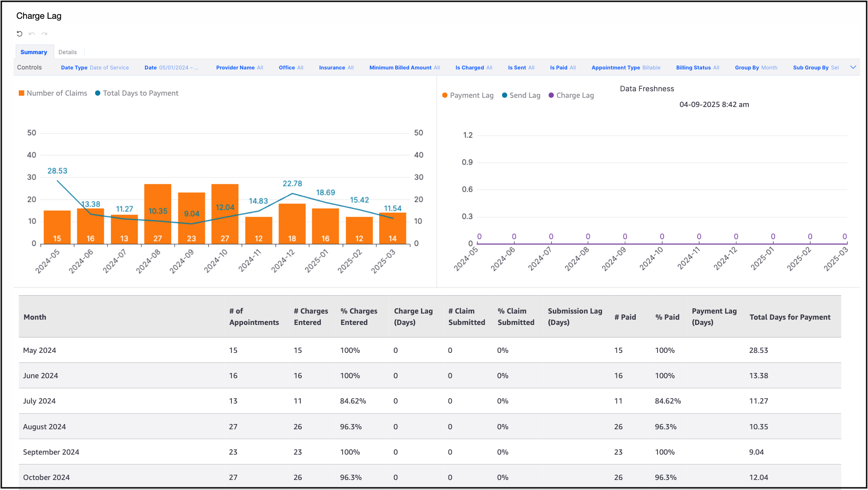
Task: Switch to the Details tab
Action: [x=68, y=52]
